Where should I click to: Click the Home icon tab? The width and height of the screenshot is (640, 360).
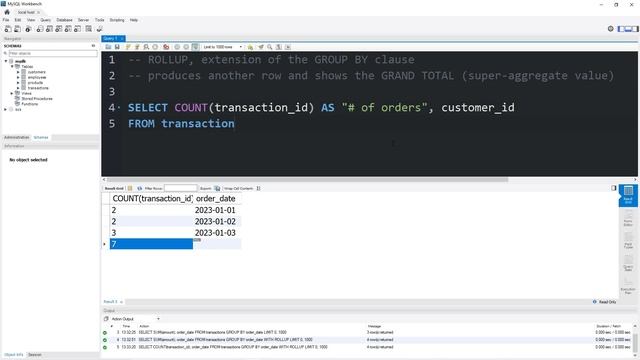[7, 12]
